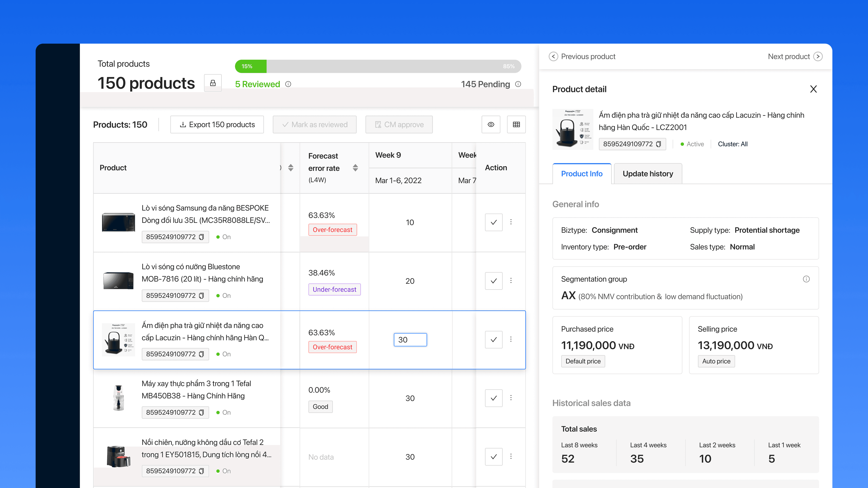Viewport: 868px width, 488px height.
Task: Sort the partially hidden column left of Forecast error
Action: tap(291, 168)
